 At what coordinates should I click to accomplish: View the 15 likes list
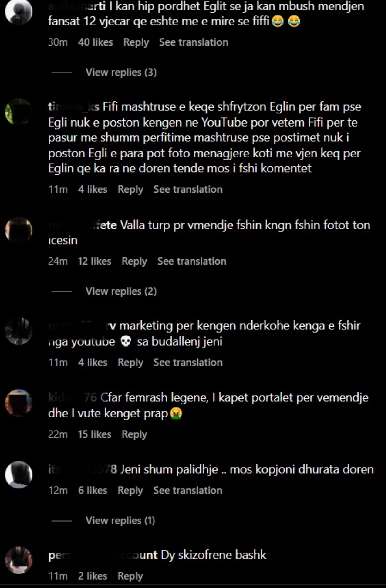coord(94,434)
